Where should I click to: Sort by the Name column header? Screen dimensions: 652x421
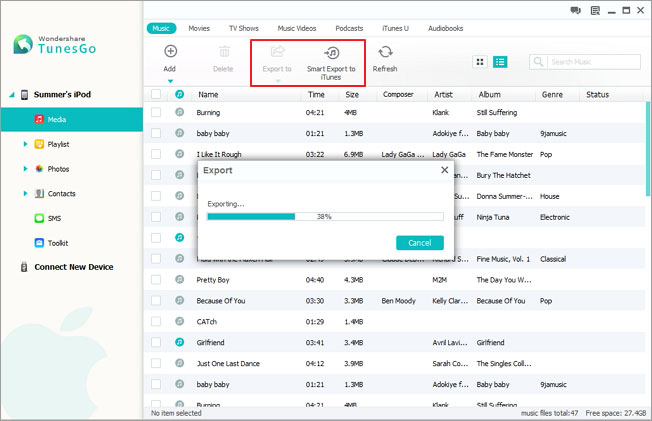click(208, 94)
